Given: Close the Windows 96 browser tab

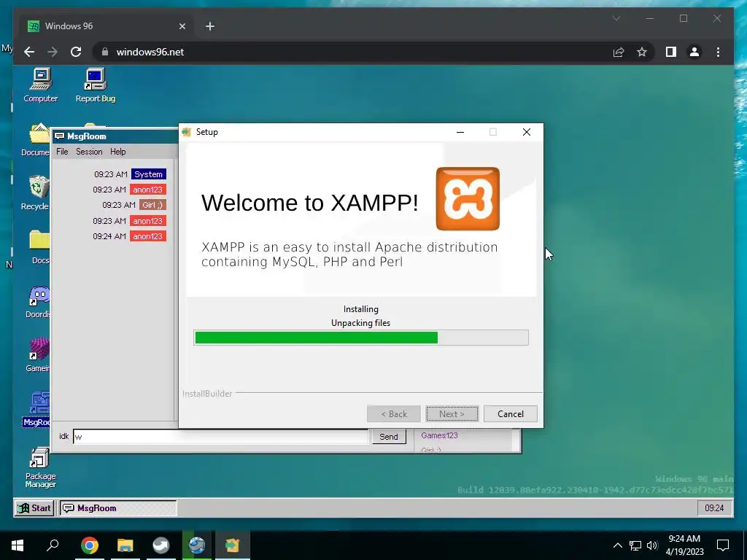Looking at the screenshot, I should (x=182, y=26).
